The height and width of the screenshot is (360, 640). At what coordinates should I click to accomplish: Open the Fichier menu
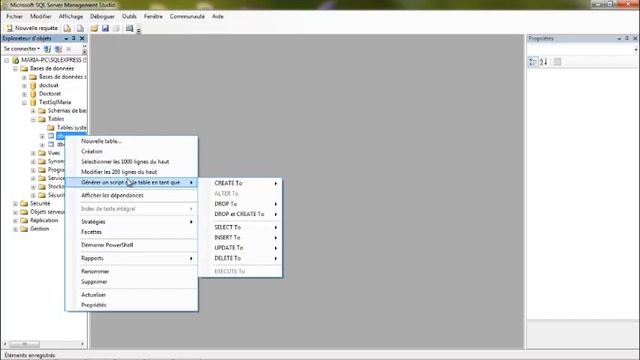click(14, 16)
